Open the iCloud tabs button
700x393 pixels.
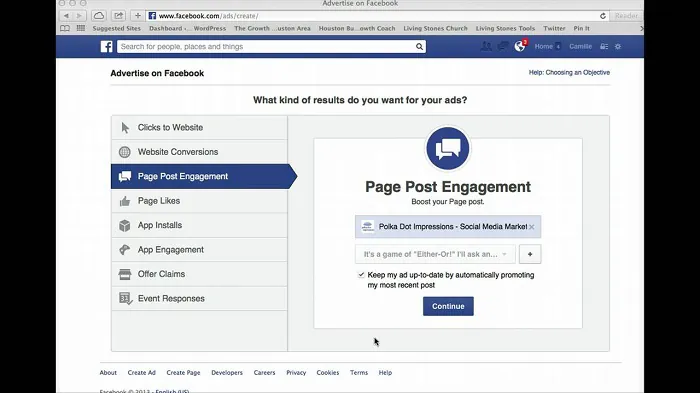click(99, 16)
